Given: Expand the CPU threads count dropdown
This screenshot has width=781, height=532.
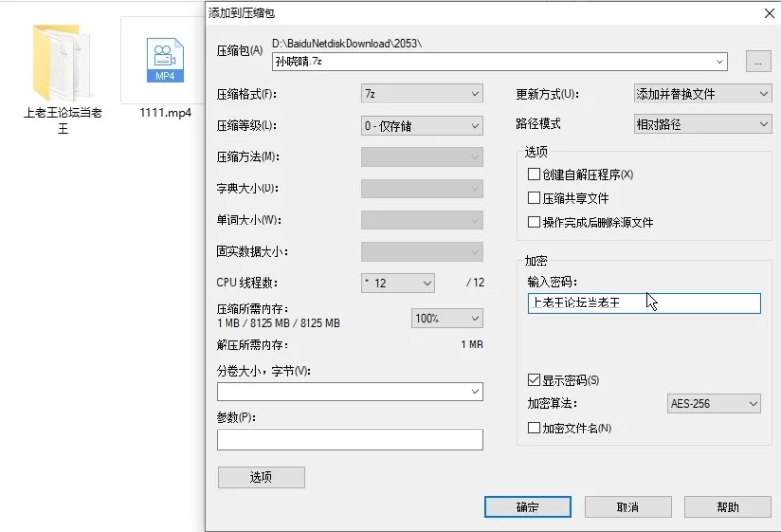Looking at the screenshot, I should point(397,283).
